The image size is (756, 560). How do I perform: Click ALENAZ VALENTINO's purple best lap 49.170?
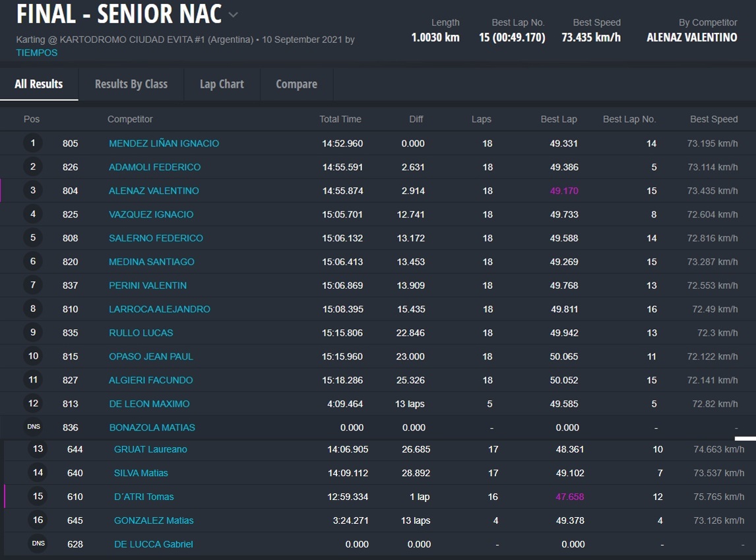click(563, 191)
